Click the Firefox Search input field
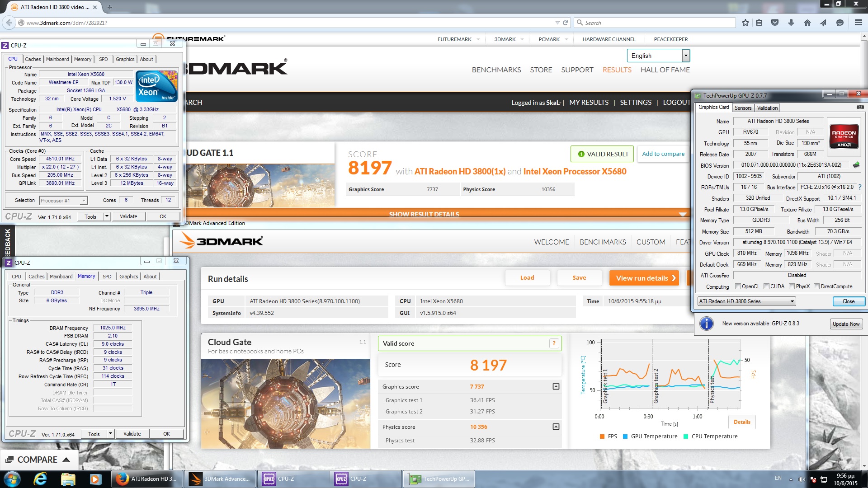The image size is (868, 488). pyautogui.click(x=655, y=23)
